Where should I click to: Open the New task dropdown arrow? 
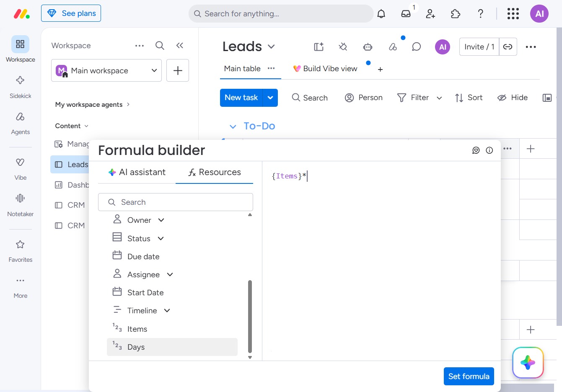click(270, 98)
